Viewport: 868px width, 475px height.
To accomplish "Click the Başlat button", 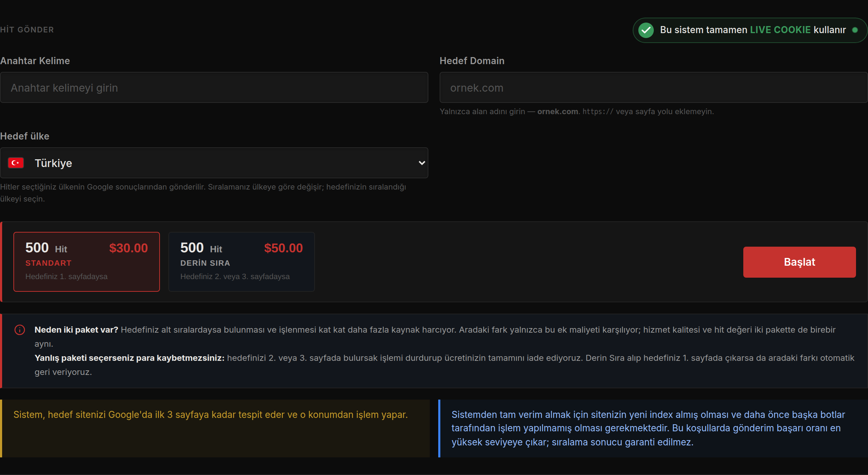I will click(x=799, y=262).
